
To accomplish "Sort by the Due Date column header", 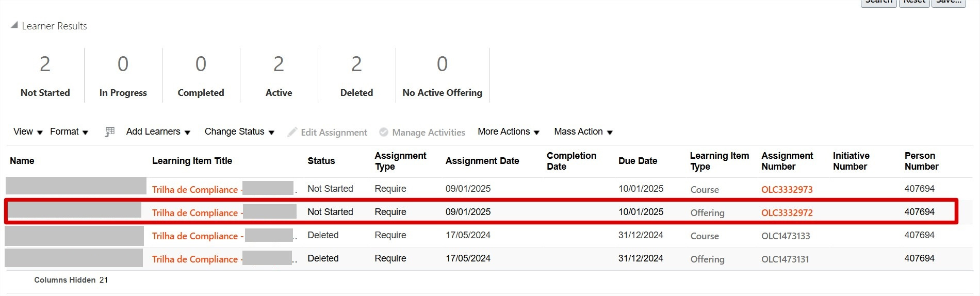I will click(638, 161).
